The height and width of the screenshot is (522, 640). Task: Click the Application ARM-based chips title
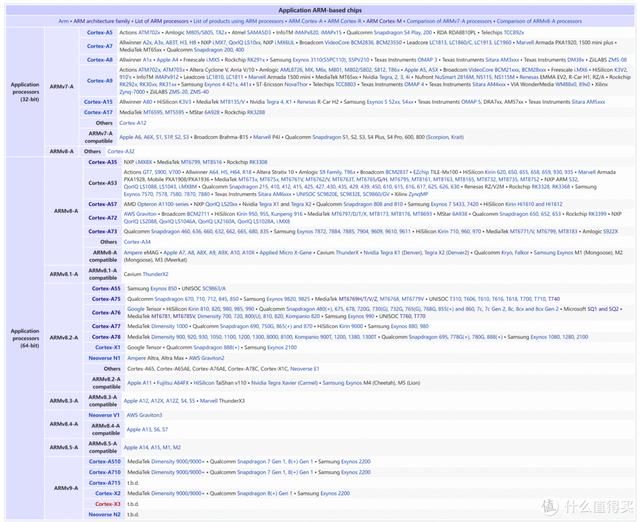[320, 10]
